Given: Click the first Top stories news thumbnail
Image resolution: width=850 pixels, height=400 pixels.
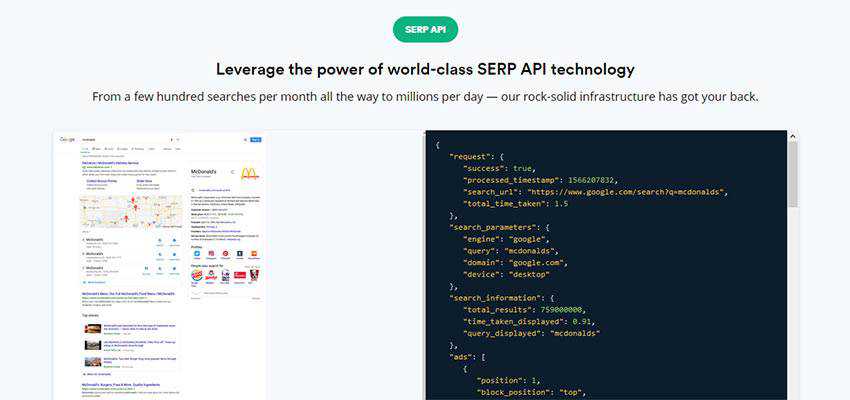Looking at the screenshot, I should point(93,327).
